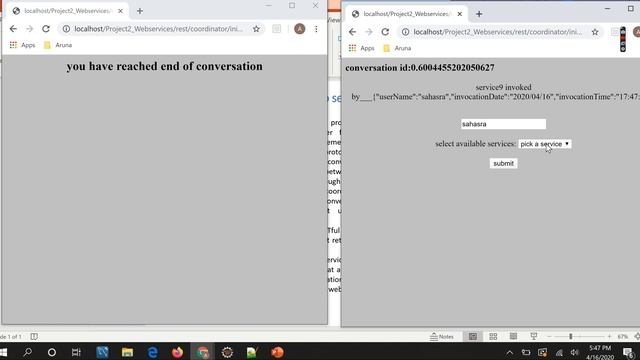Click extension icon in left browser toolbar
Screen dimensions: 640x360
tap(276, 29)
